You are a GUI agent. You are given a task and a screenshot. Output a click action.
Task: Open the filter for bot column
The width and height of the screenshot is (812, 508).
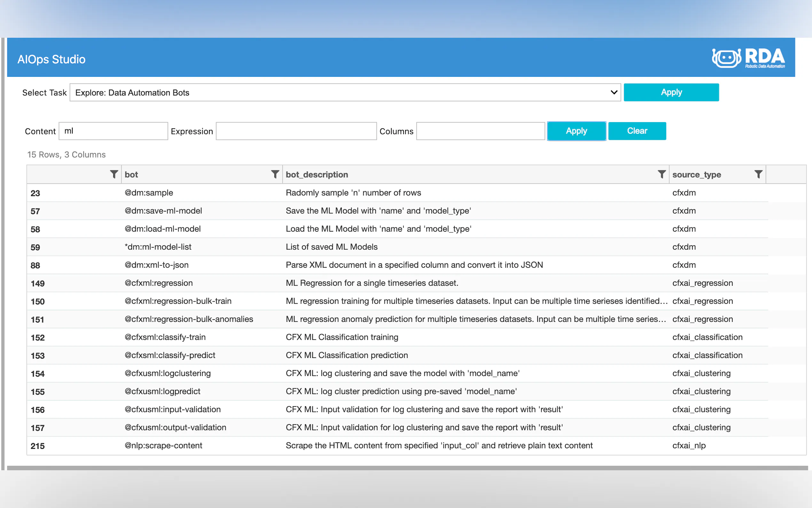[x=275, y=174]
